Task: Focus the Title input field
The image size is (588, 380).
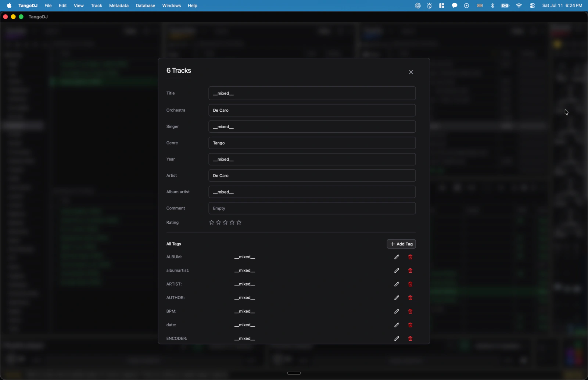Action: coord(312,93)
